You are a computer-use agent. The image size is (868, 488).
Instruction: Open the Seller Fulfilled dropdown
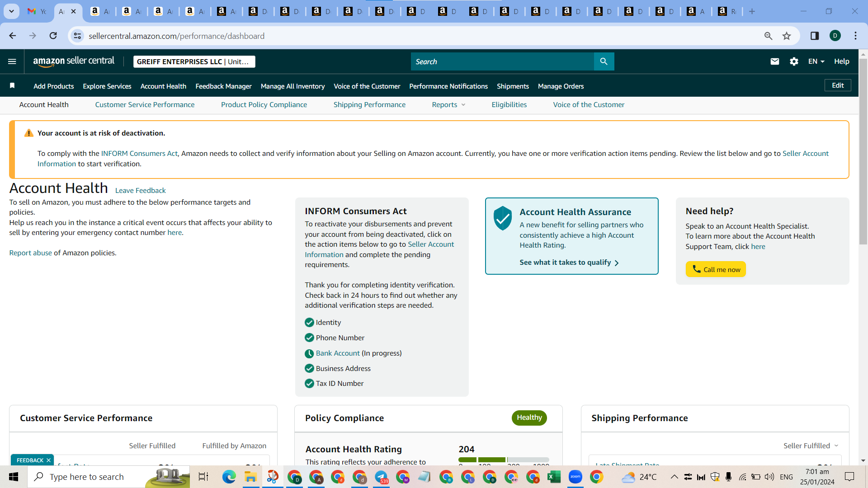tap(811, 446)
